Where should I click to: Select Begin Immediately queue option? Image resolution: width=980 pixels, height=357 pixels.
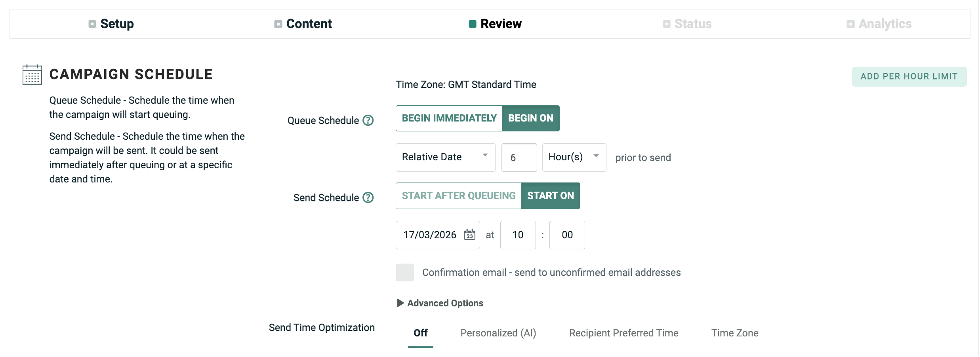pyautogui.click(x=449, y=118)
